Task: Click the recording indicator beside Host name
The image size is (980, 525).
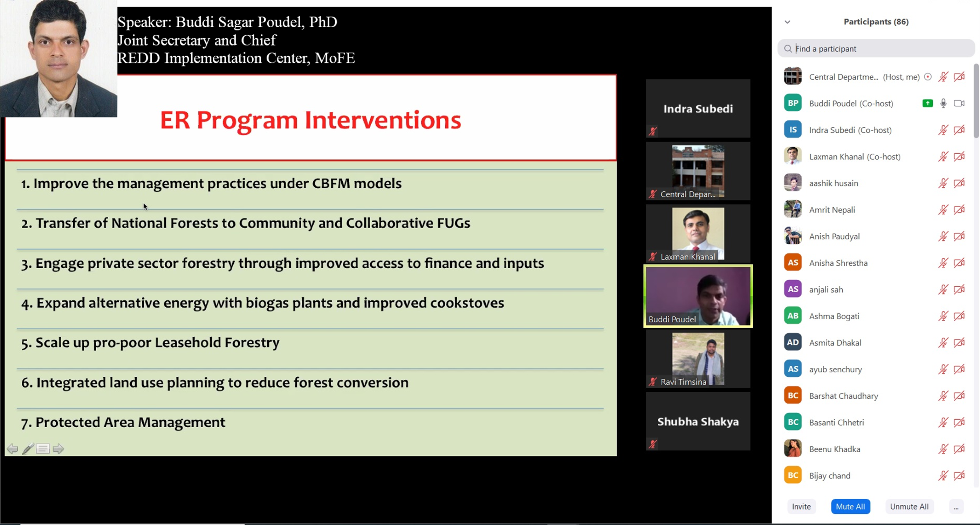Action: pos(928,77)
